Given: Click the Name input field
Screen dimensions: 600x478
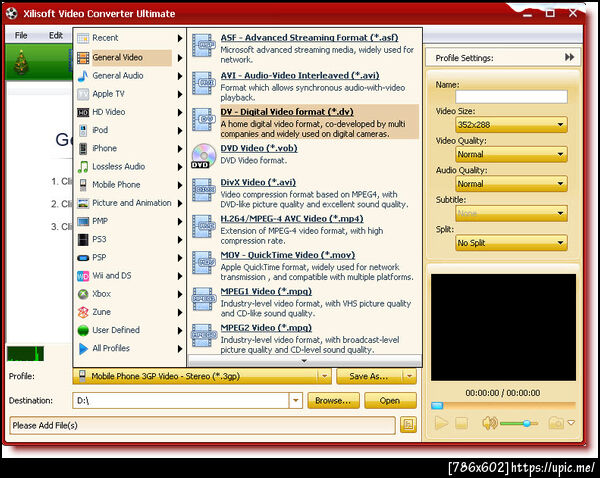Looking at the screenshot, I should click(511, 96).
